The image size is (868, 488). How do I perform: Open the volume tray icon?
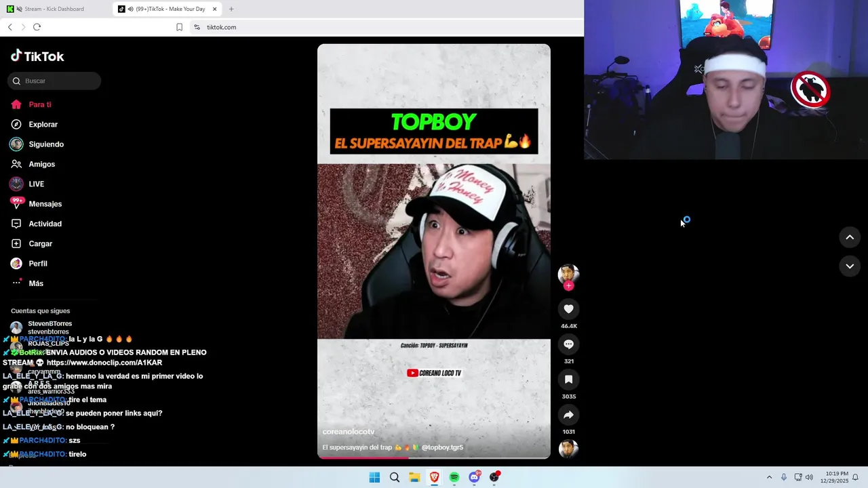pos(809,477)
